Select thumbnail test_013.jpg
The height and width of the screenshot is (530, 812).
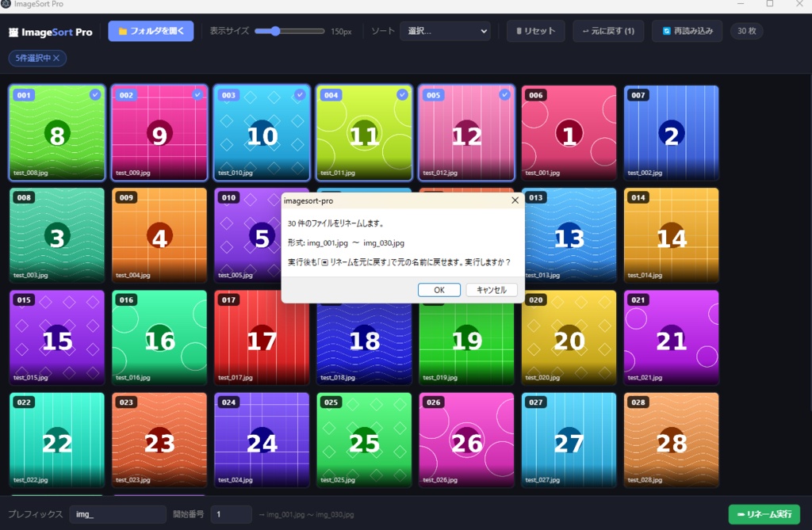click(571, 235)
